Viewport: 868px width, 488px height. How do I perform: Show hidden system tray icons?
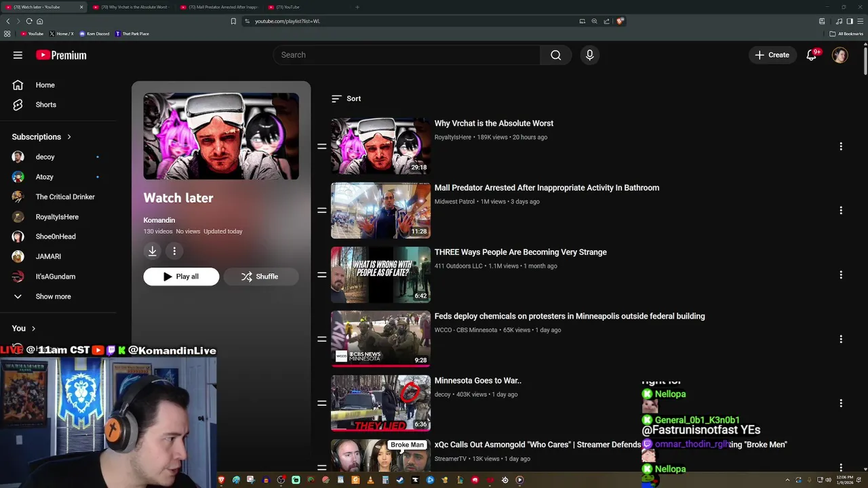787,480
